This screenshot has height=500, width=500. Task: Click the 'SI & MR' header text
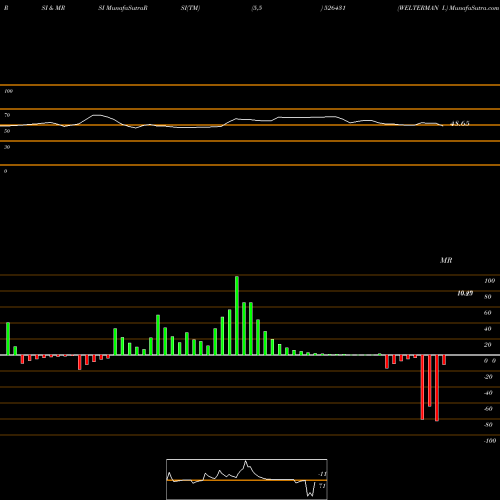[x=53, y=8]
